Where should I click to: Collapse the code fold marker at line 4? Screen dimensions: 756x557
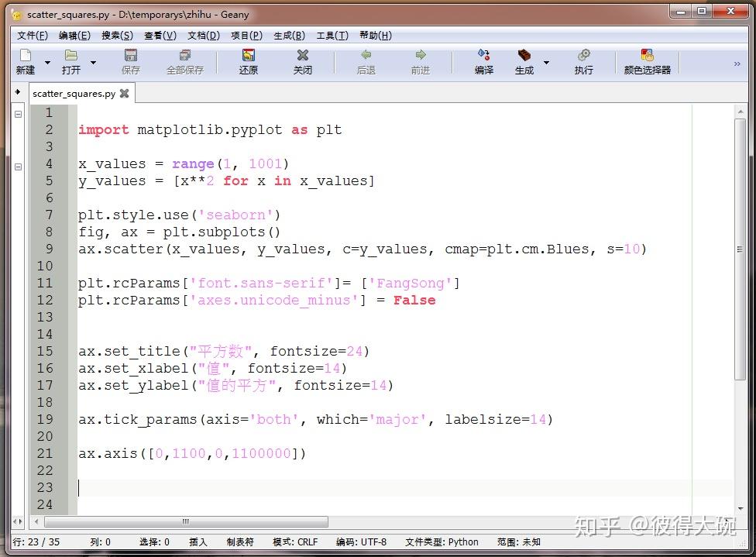[19, 167]
